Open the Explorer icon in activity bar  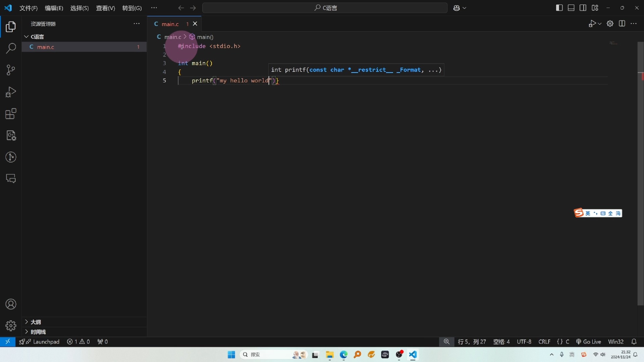[11, 27]
